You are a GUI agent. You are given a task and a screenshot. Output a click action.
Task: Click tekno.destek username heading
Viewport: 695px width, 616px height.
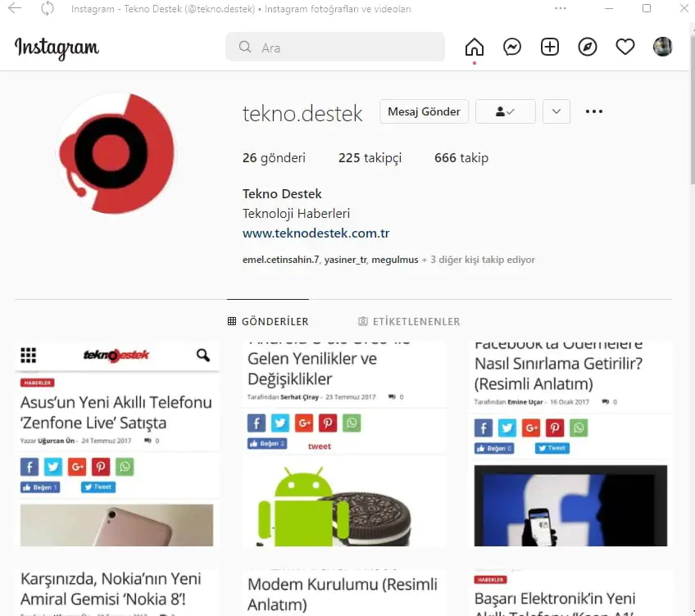point(302,113)
